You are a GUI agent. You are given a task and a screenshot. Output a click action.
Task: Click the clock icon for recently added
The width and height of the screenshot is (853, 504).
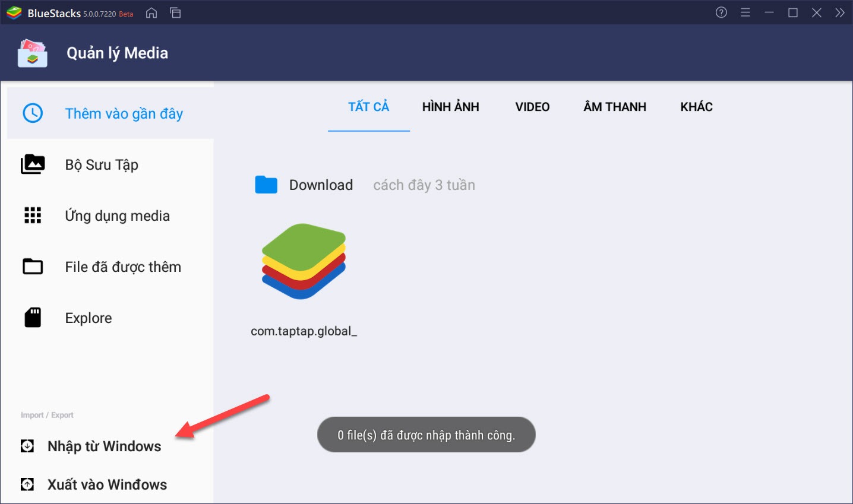33,113
